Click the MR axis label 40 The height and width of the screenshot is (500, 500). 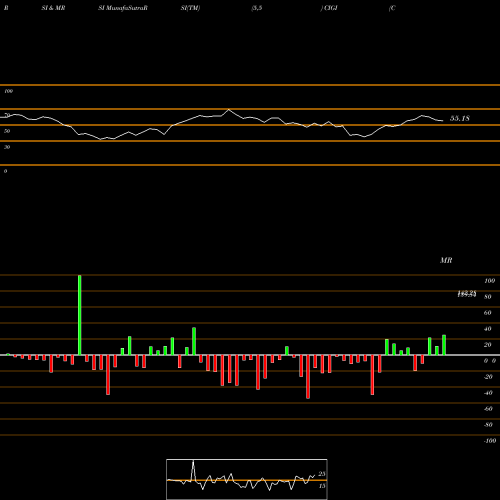(487, 329)
